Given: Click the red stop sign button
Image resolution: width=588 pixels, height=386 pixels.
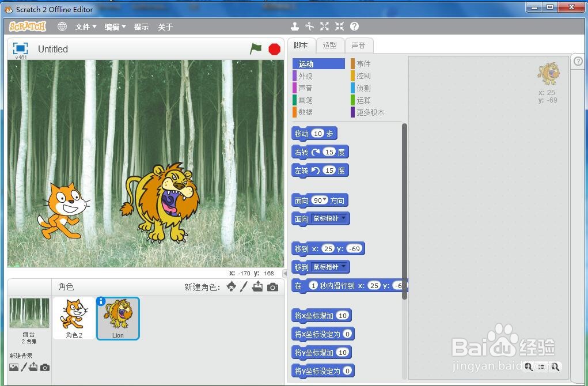Looking at the screenshot, I should click(275, 49).
